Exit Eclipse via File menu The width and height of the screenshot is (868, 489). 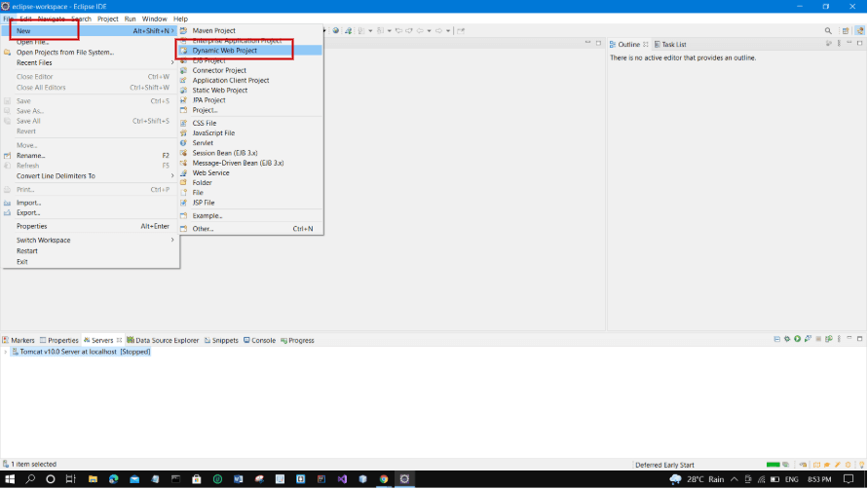[91, 261]
